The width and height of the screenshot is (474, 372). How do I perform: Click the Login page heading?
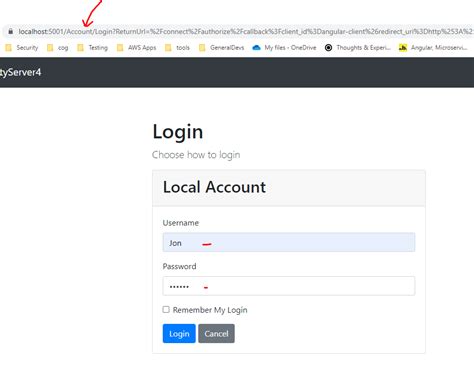pyautogui.click(x=178, y=132)
